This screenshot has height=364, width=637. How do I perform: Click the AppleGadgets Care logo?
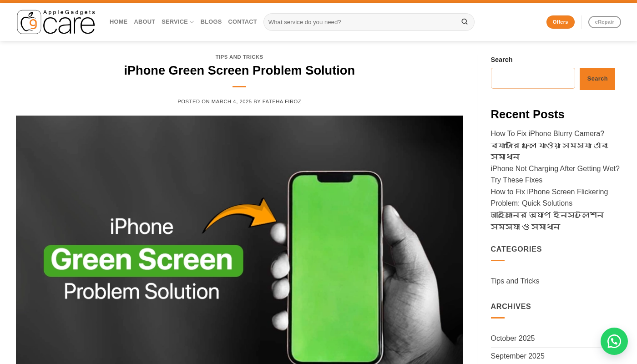click(x=56, y=22)
